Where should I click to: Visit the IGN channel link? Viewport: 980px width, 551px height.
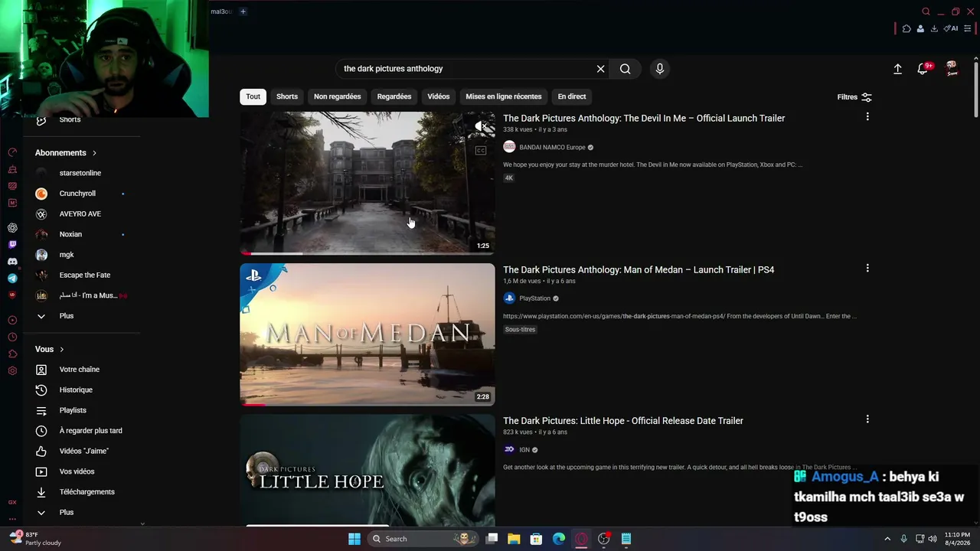tap(524, 450)
